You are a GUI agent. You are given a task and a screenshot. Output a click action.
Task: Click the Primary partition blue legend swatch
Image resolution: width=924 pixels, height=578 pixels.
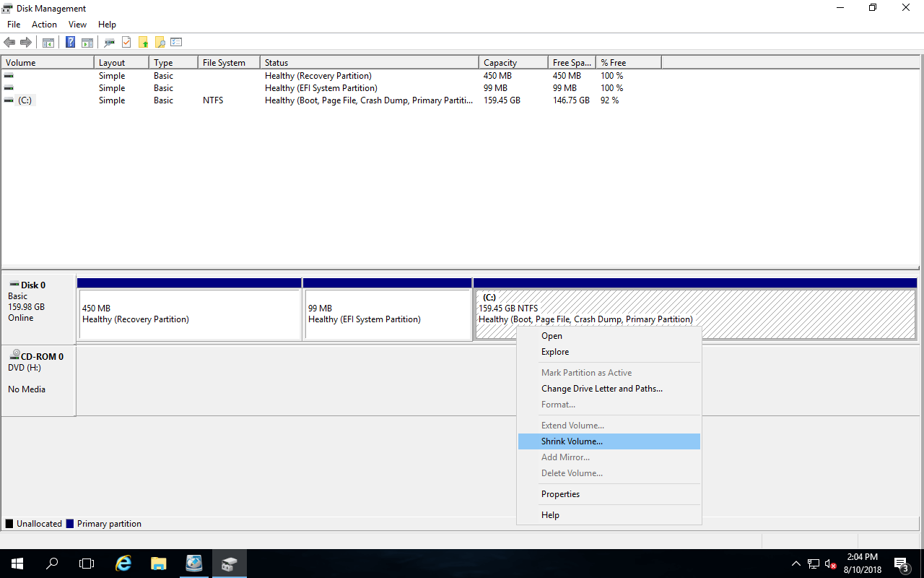coord(70,524)
